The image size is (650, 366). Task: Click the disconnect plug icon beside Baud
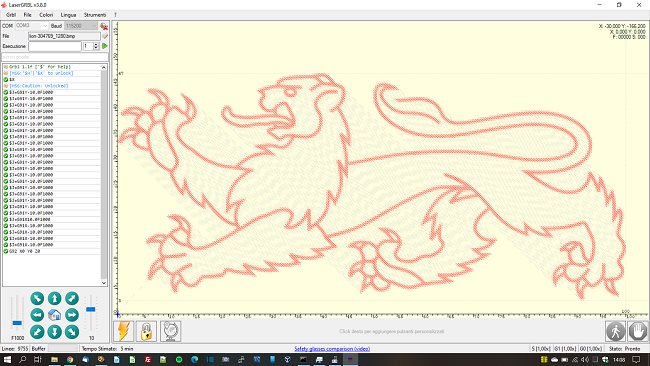[x=104, y=27]
